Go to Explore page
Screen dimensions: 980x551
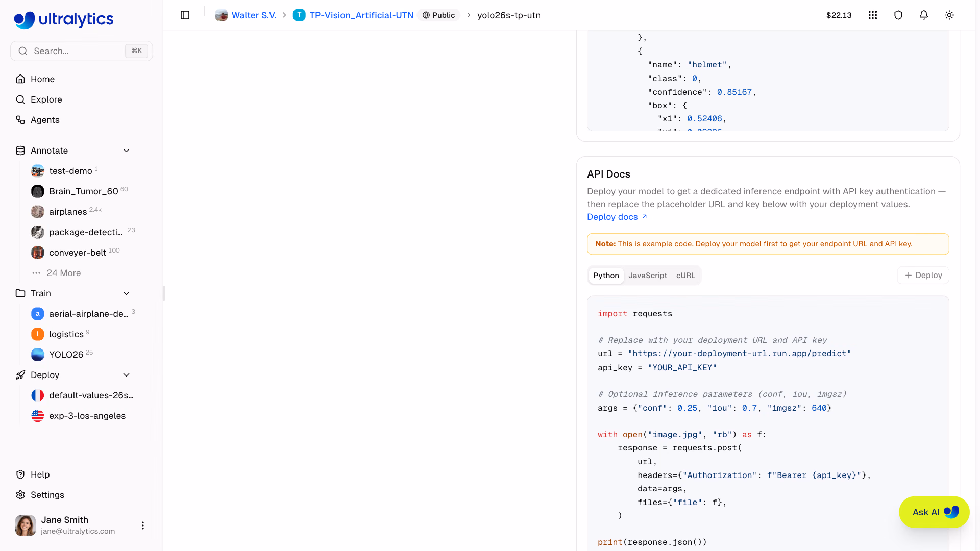click(x=46, y=99)
